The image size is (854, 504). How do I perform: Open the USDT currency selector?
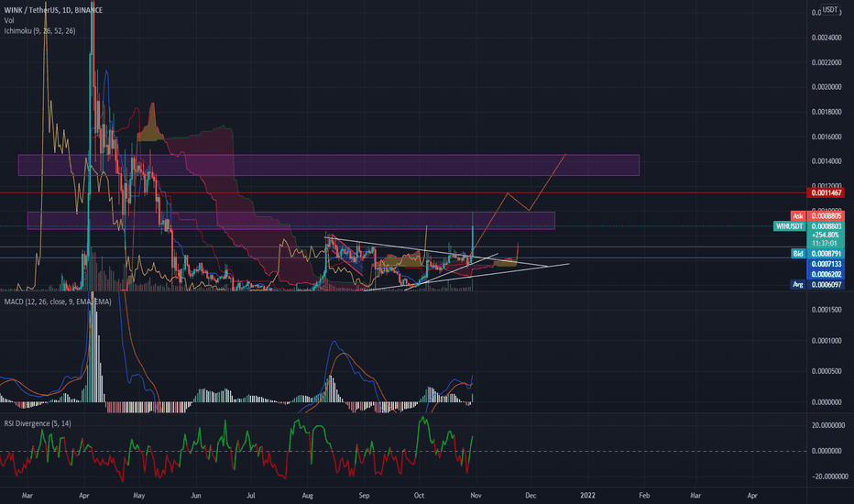830,9
